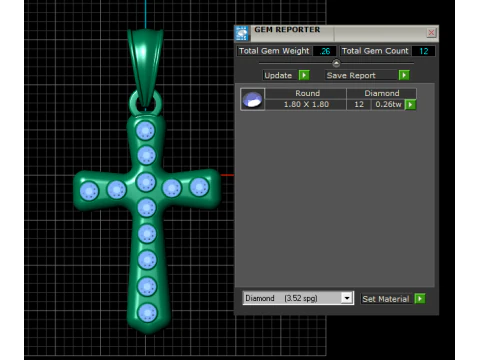This screenshot has height=360, width=480.
Task: Collapse the panel with the round arrow handle
Action: pos(336,63)
